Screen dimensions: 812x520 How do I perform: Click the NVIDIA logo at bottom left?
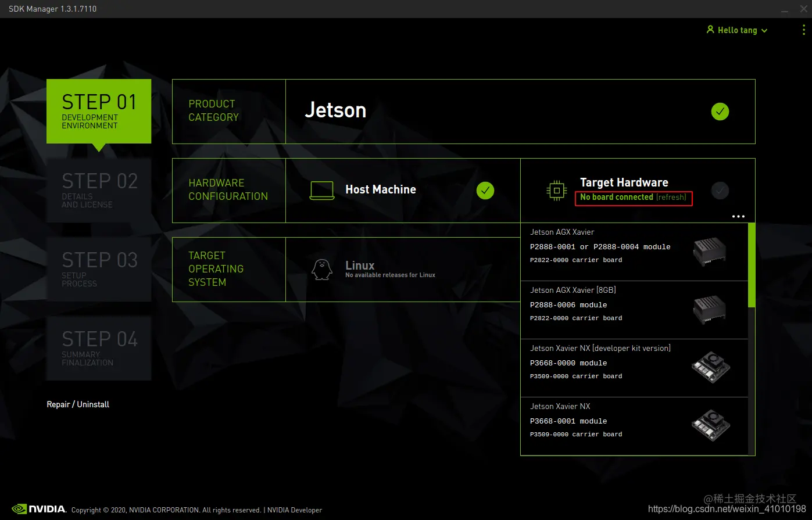coord(40,509)
